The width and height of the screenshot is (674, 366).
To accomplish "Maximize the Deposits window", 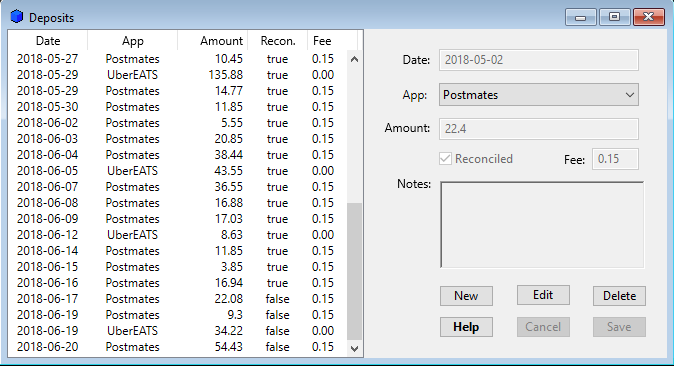I will coord(614,17).
